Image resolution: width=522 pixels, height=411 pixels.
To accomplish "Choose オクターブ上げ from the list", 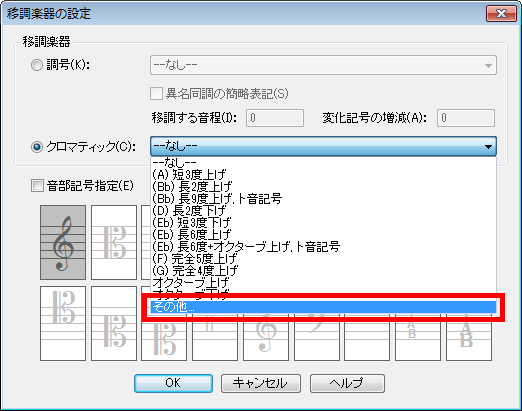I will tap(323, 283).
